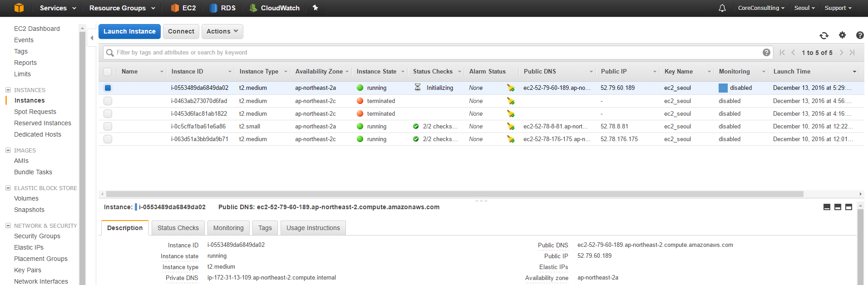Check instance i-063d51a3bb9da9b71 checkbox
This screenshot has width=868, height=285.
point(108,139)
